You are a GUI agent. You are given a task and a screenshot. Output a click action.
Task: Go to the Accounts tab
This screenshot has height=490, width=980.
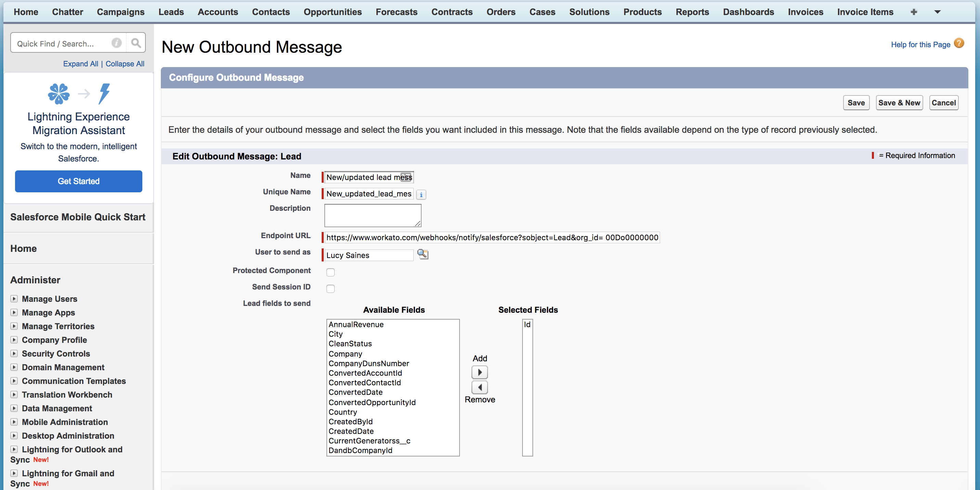point(218,12)
